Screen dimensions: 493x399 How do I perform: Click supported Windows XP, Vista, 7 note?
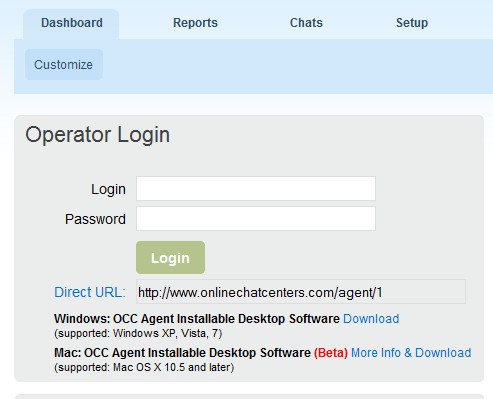pyautogui.click(x=138, y=333)
